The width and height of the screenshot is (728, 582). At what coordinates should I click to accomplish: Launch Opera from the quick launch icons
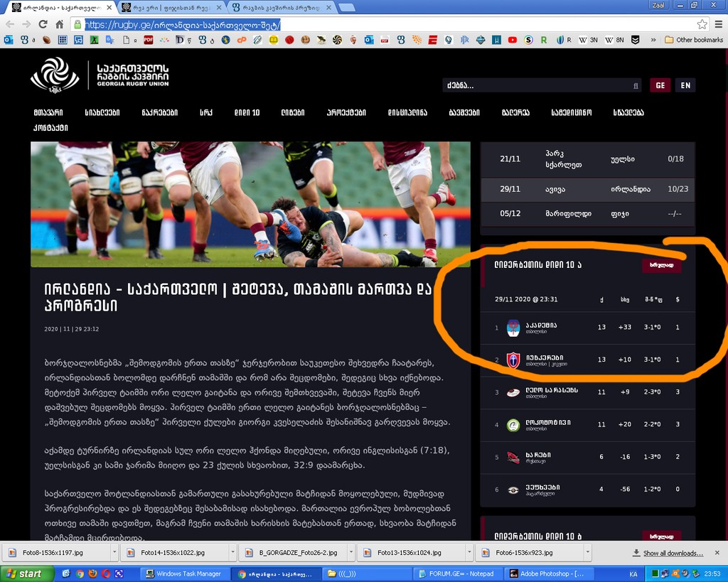[106, 573]
